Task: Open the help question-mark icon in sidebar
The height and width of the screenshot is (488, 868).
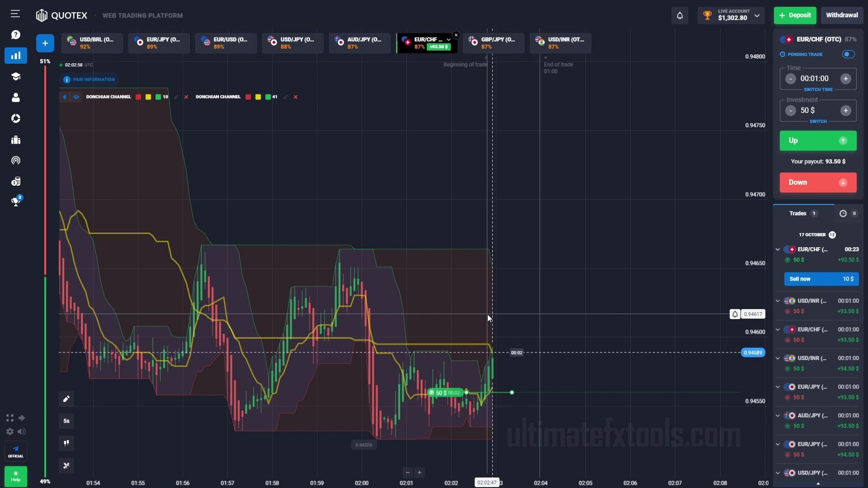Action: click(16, 35)
